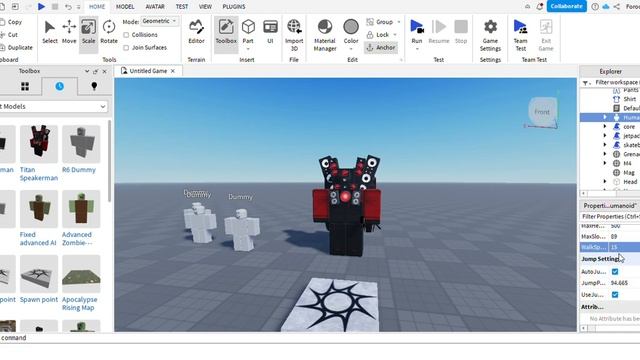Open Toolbox creations lightbulb tab
This screenshot has height=360, width=640.
pos(94,87)
